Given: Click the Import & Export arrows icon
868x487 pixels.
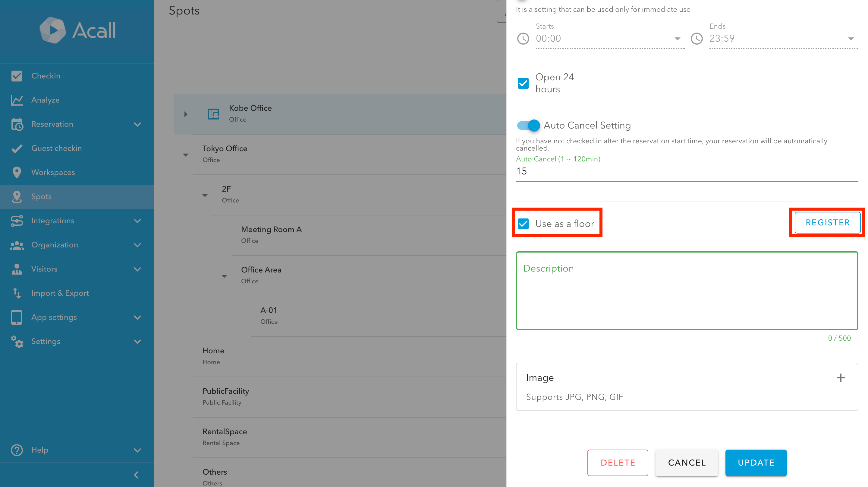Looking at the screenshot, I should (17, 293).
